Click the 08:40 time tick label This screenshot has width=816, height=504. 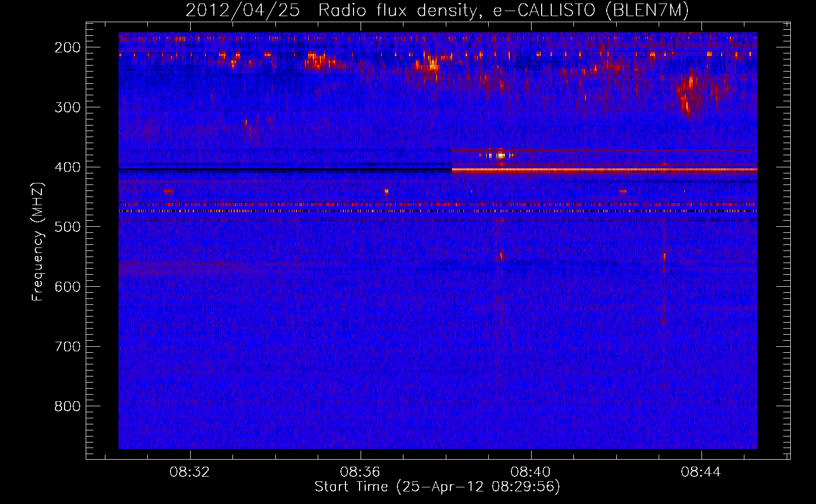click(x=531, y=472)
